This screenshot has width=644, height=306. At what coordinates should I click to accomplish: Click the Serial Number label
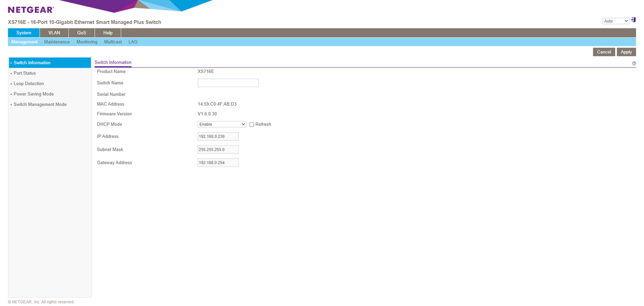point(111,94)
